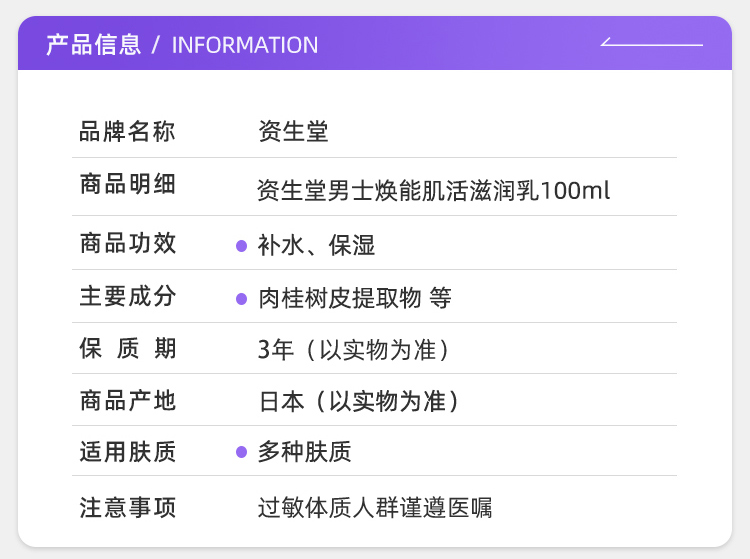Viewport: 750px width, 559px height.
Task: Click the purple bullet beside 肉桂树皮提取物
Action: [x=241, y=298]
